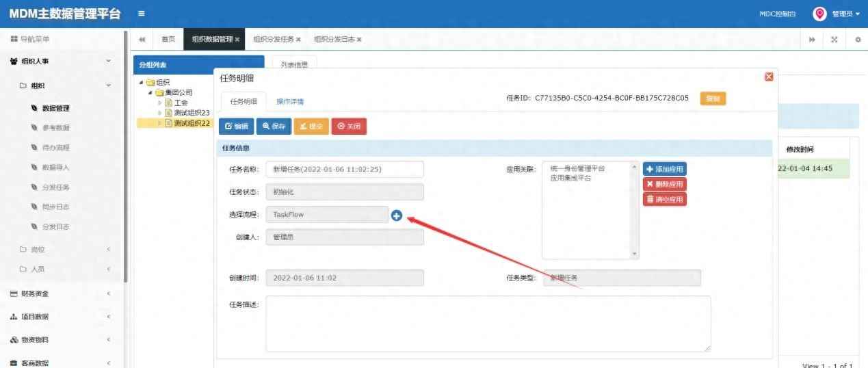Expand the 人员 submenu
Image resolution: width=868 pixels, height=368 pixels.
(x=108, y=270)
